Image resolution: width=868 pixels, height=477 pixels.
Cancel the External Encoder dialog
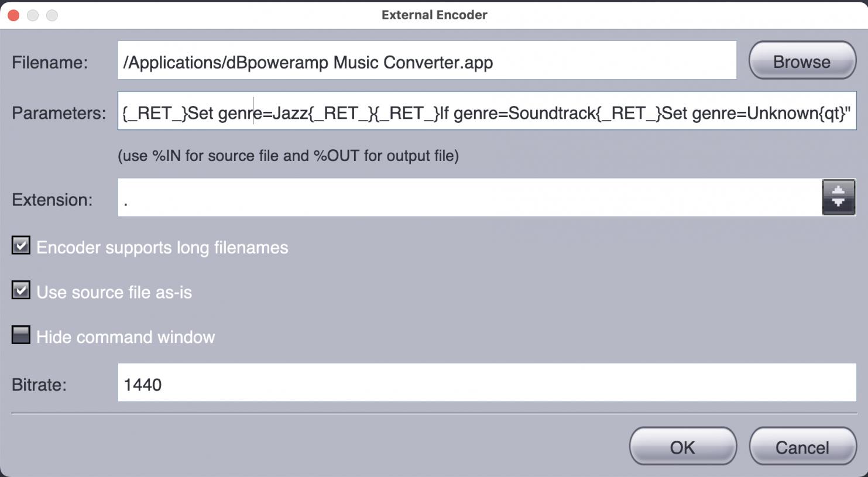tap(802, 447)
